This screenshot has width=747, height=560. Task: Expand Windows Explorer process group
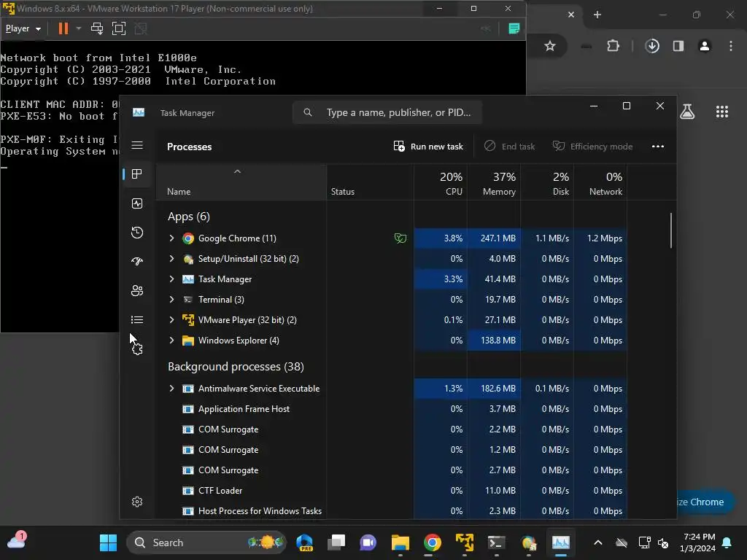[171, 341]
